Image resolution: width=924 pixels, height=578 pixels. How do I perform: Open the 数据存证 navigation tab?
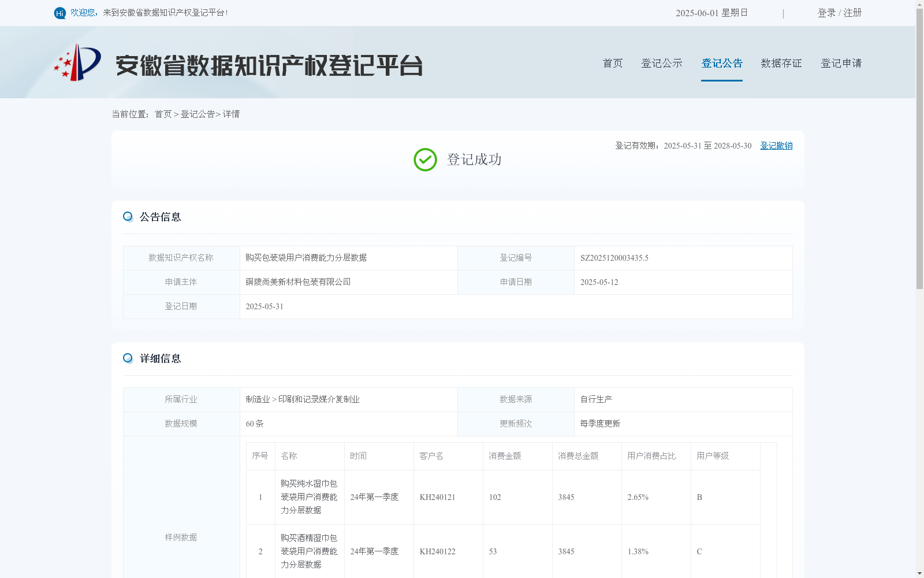click(x=781, y=63)
